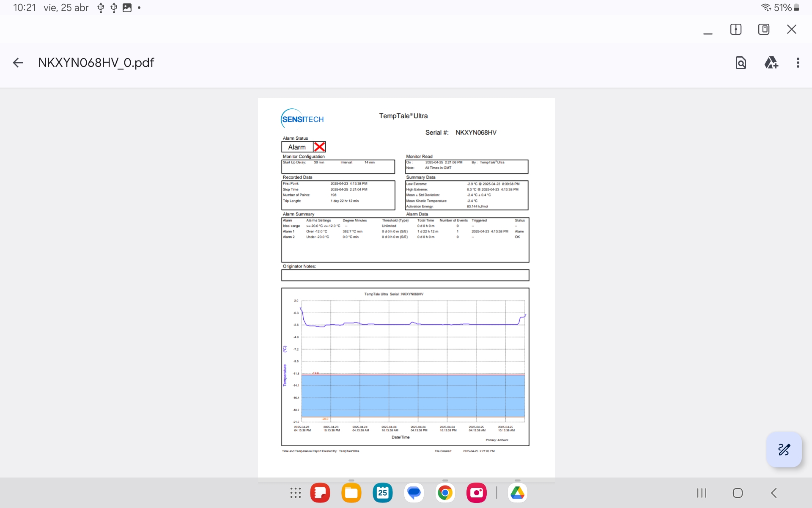812x508 pixels.
Task: Tap the Recents navigation button
Action: [702, 493]
